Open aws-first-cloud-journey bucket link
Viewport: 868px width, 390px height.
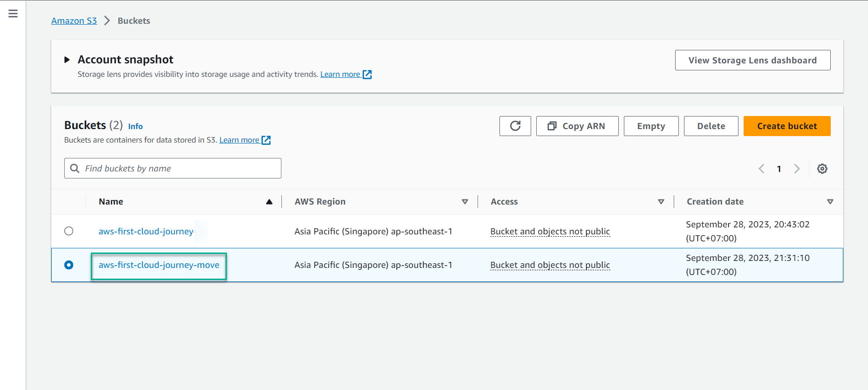[x=146, y=232]
